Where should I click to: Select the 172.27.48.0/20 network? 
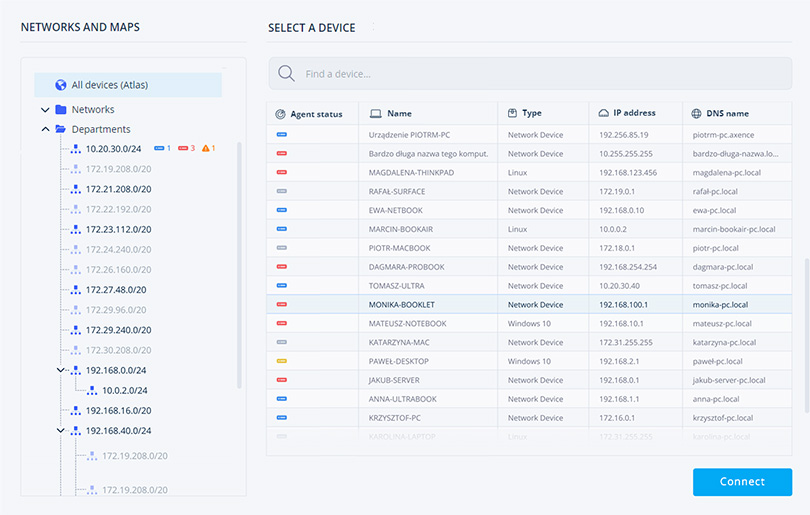tap(116, 290)
